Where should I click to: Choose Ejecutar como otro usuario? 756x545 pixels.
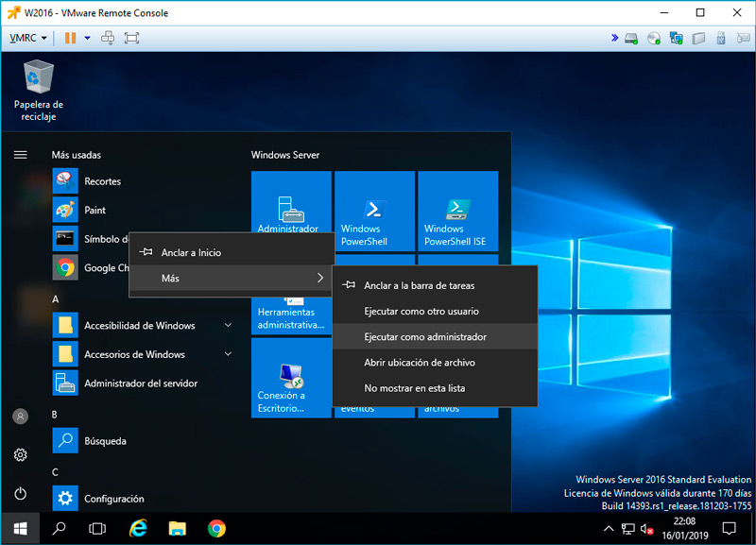(x=435, y=312)
